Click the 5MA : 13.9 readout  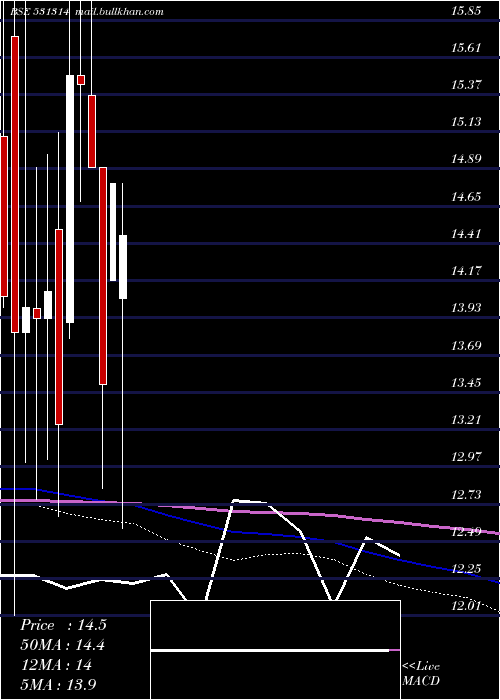(x=58, y=685)
